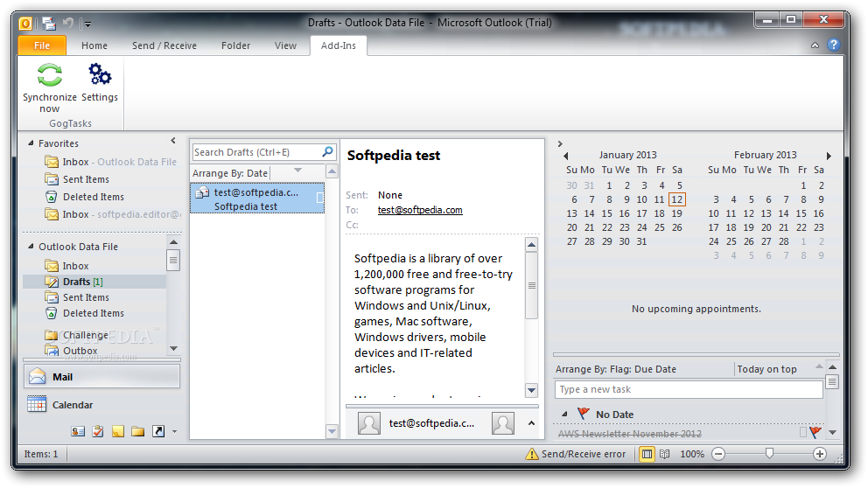Switch to Calendar view button
This screenshot has width=868, height=488.
pos(101,405)
